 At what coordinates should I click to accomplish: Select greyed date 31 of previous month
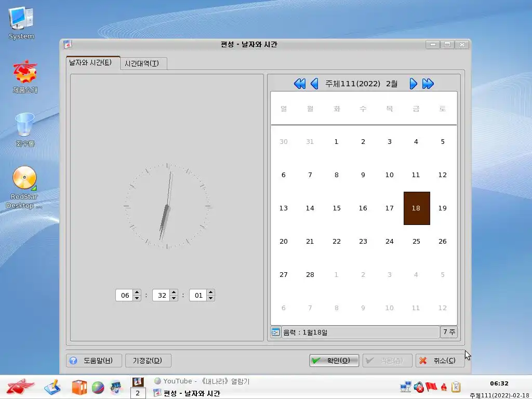click(310, 141)
